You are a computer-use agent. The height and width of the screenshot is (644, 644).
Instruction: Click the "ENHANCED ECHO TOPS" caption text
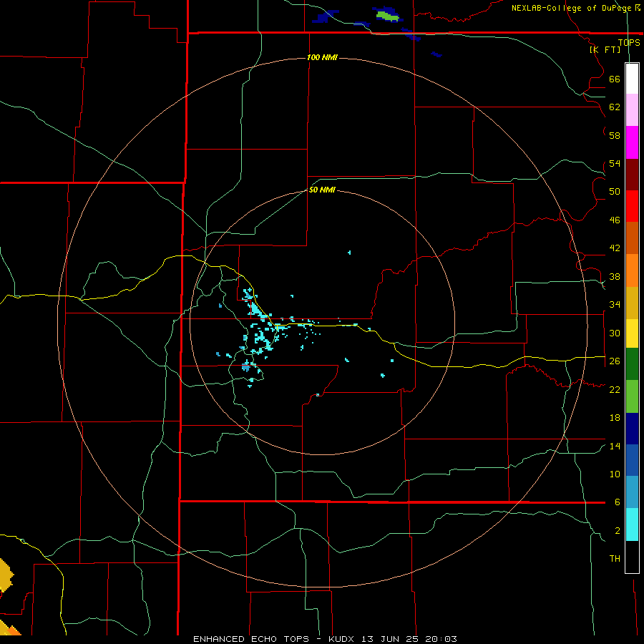click(x=251, y=639)
